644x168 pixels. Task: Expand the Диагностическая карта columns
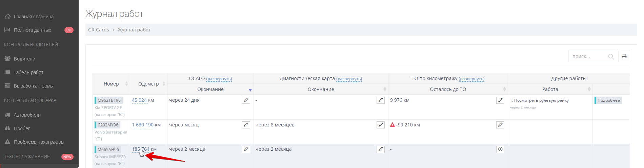click(349, 79)
